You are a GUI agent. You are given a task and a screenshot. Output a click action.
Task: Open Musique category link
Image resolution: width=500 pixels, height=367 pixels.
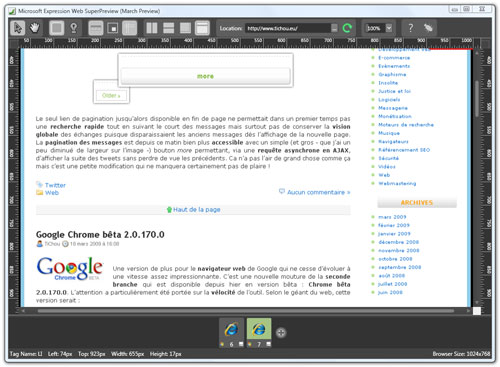[x=389, y=133]
